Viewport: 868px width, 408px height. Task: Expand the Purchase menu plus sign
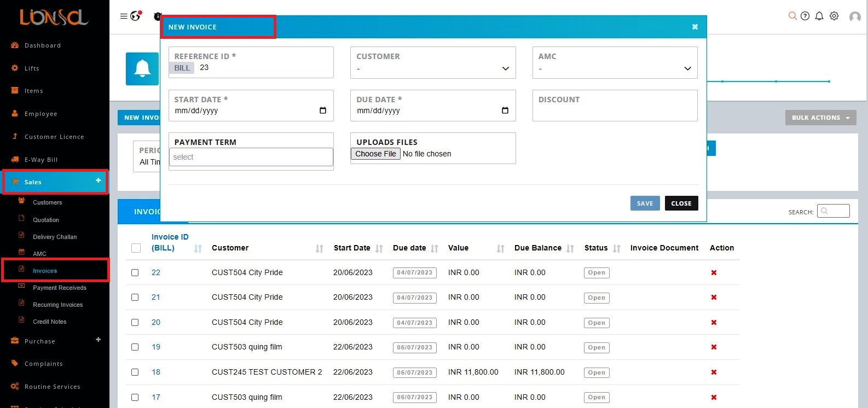(x=99, y=340)
